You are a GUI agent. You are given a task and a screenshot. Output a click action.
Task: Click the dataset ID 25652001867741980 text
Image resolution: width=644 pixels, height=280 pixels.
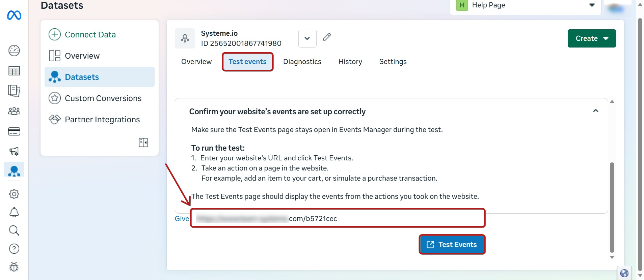pyautogui.click(x=241, y=43)
